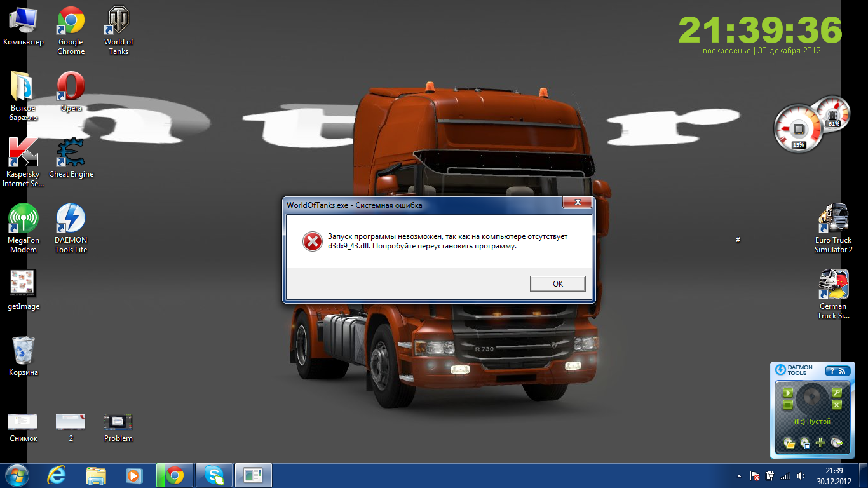
Task: Open DAEMON Tools gadget wrench settings
Action: [x=837, y=392]
